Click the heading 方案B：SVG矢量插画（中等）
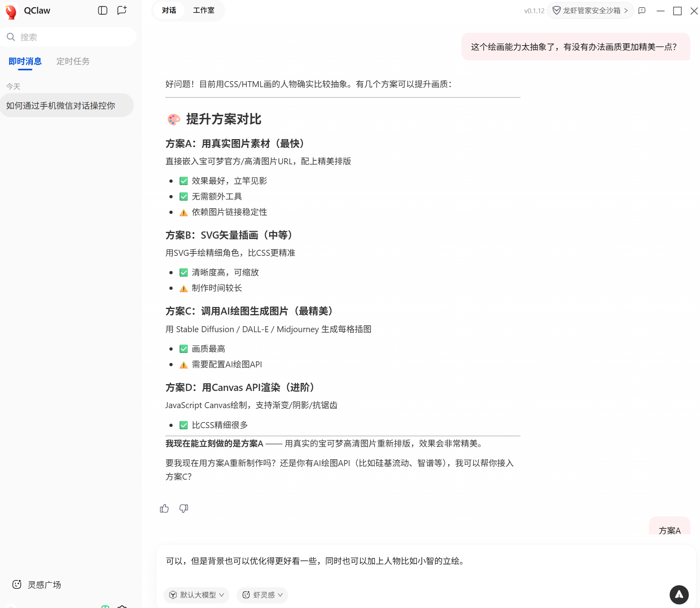The width and height of the screenshot is (700, 608). (229, 235)
